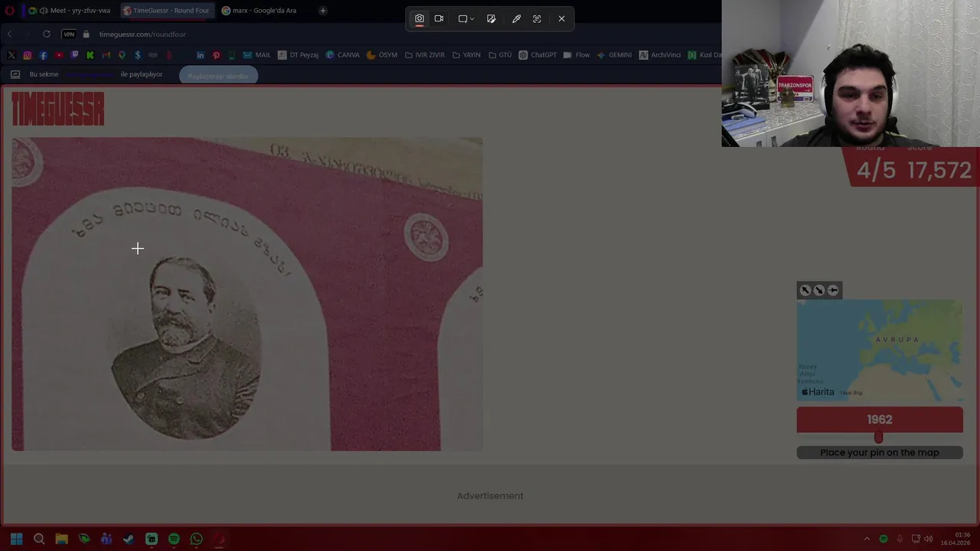Open Spotify from the taskbar

[x=174, y=539]
